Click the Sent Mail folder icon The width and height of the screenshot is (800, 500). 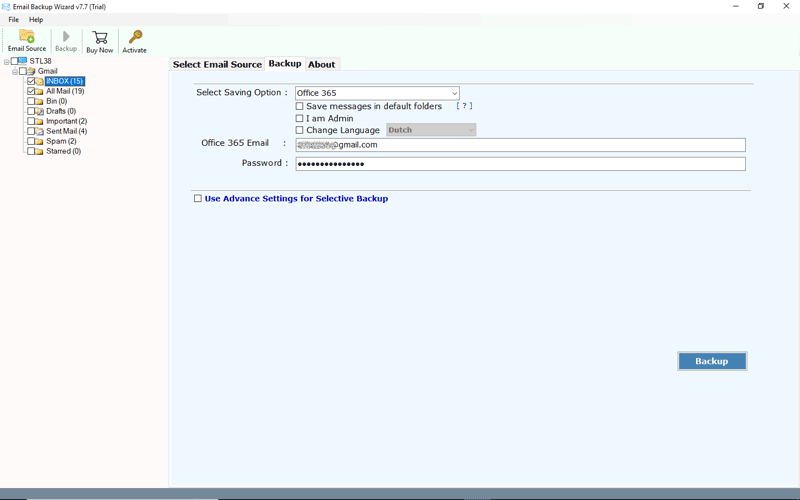[x=39, y=131]
